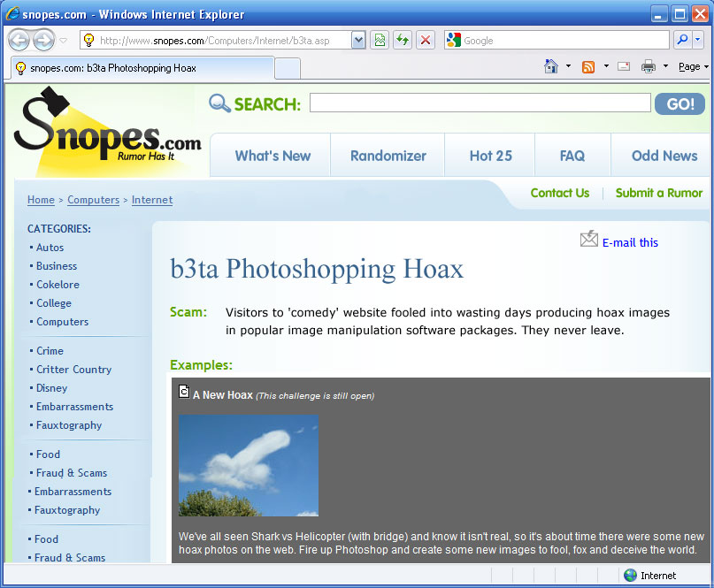Click the green Refresh arrows icon
Viewport: 714px width, 588px height.
coord(403,41)
